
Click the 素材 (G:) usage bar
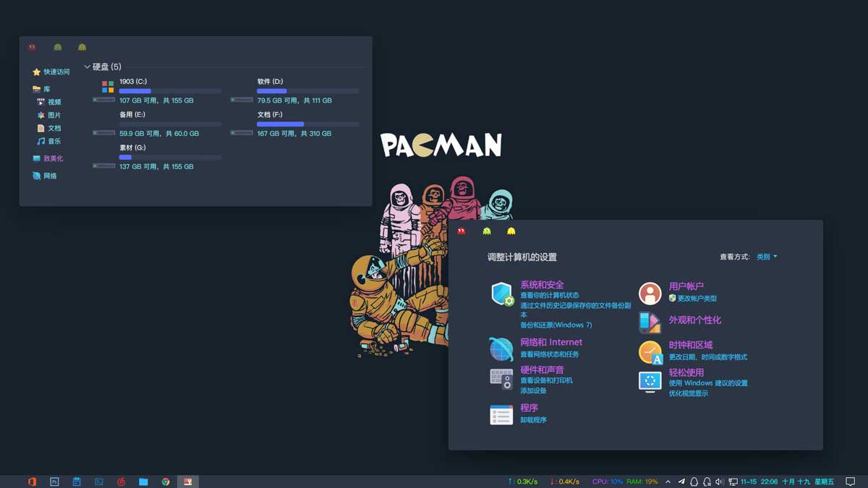170,157
